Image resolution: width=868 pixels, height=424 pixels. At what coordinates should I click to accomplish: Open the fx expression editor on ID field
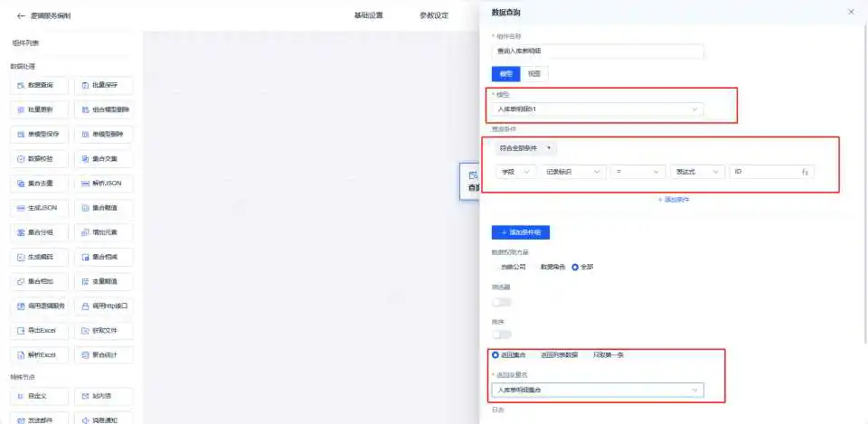[805, 172]
